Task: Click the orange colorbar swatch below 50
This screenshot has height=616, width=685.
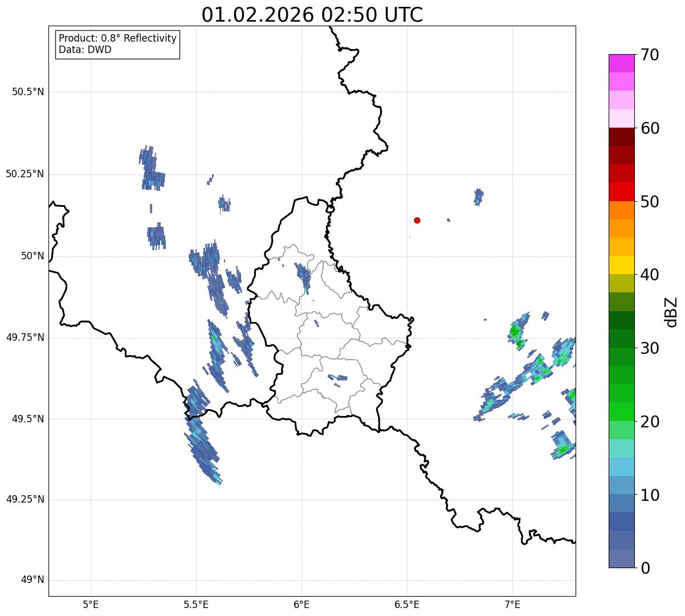Action: click(621, 210)
